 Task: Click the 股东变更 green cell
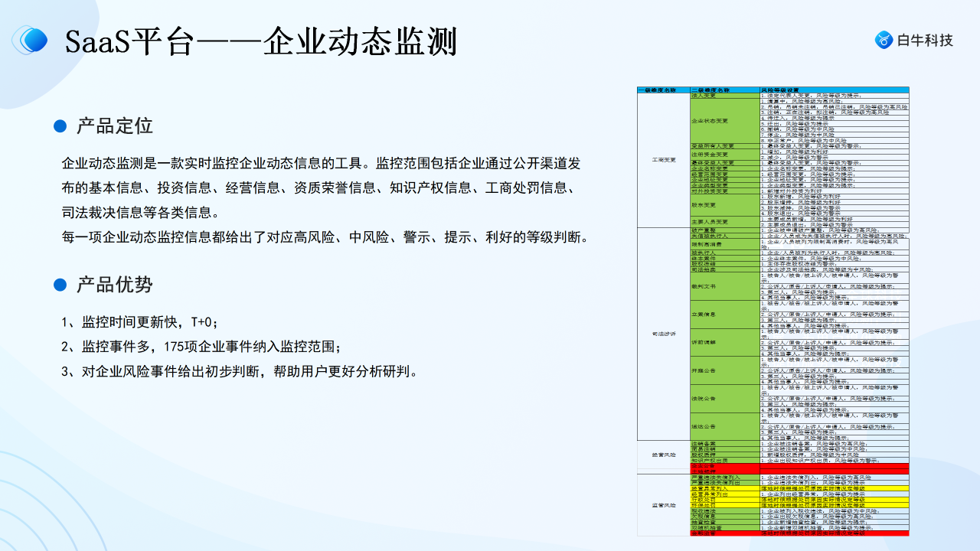point(724,204)
